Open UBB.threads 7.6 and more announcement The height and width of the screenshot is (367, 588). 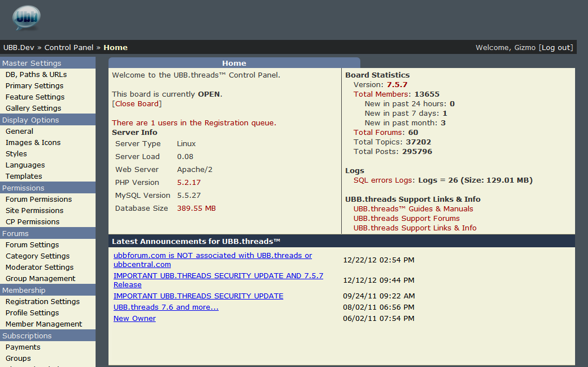166,307
